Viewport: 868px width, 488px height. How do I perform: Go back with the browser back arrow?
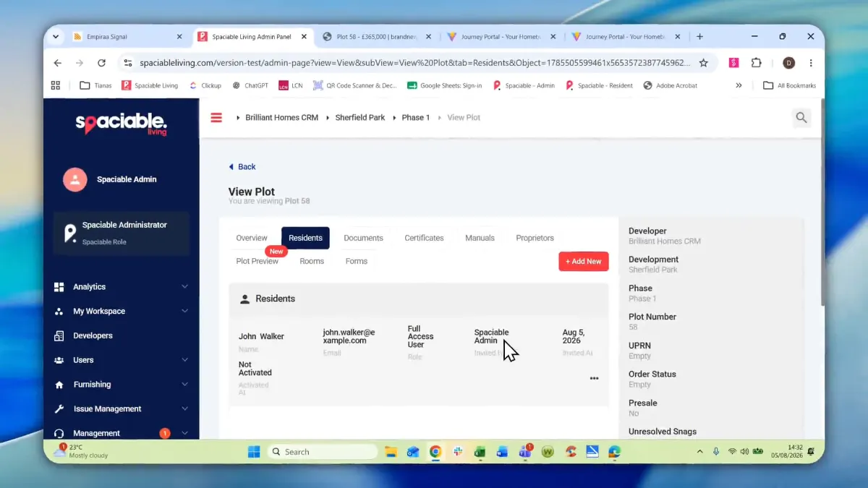tap(58, 63)
